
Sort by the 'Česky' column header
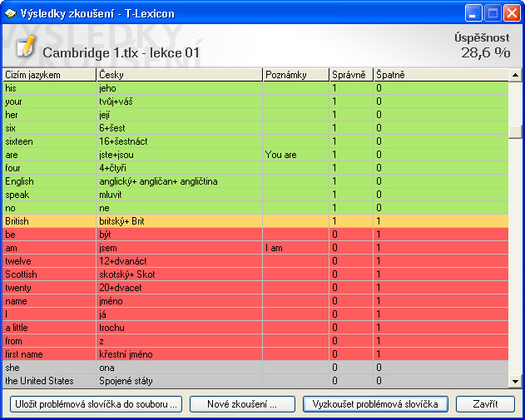(180, 75)
